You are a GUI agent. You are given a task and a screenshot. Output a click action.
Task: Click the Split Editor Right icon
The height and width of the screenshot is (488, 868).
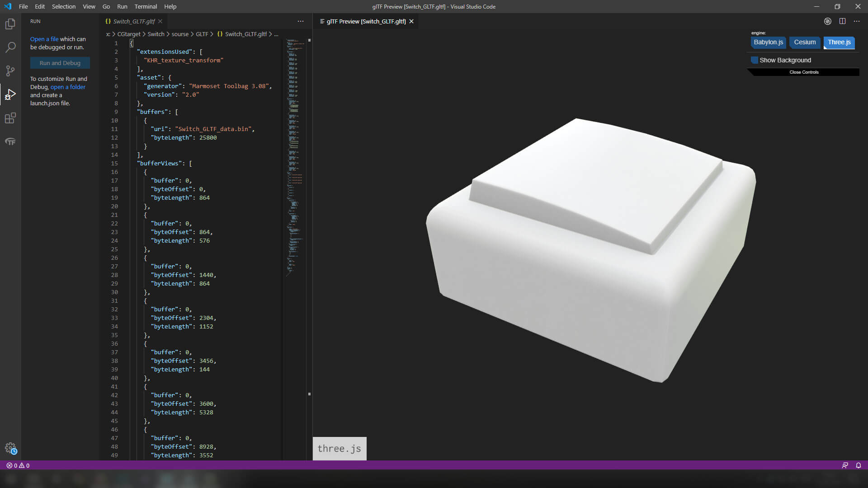[842, 21]
